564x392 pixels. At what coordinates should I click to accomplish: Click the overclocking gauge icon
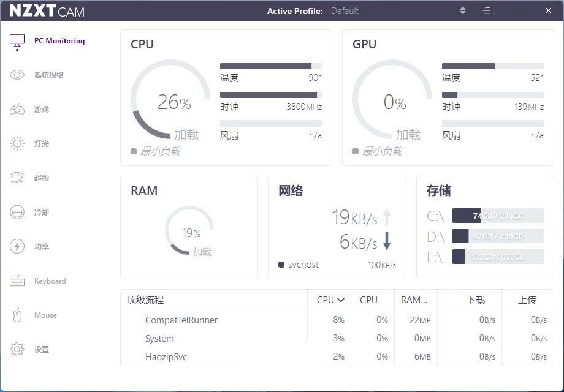pos(17,178)
